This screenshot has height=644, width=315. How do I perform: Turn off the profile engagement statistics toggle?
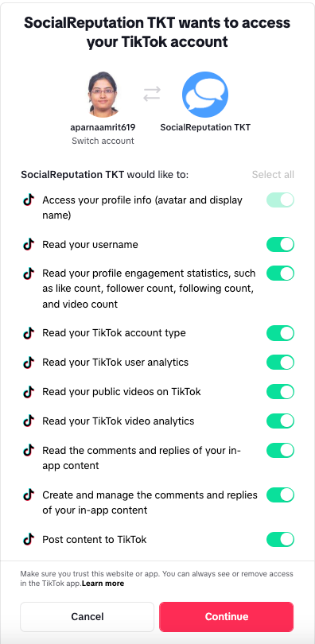pos(281,274)
